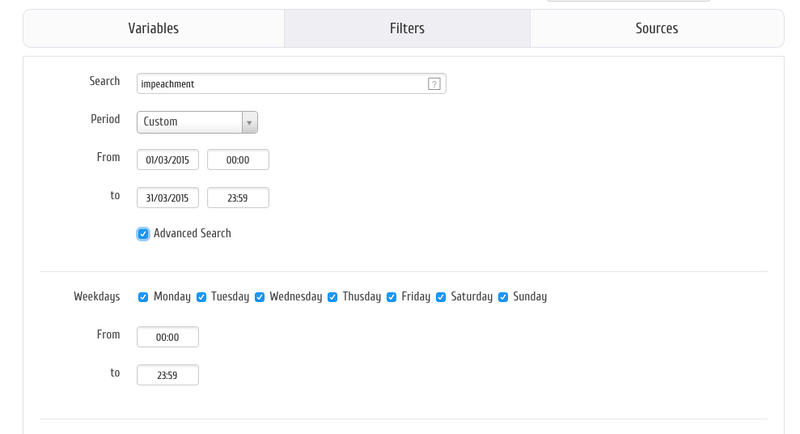This screenshot has height=434, width=800.
Task: Click the impeachment search text field
Action: point(280,84)
